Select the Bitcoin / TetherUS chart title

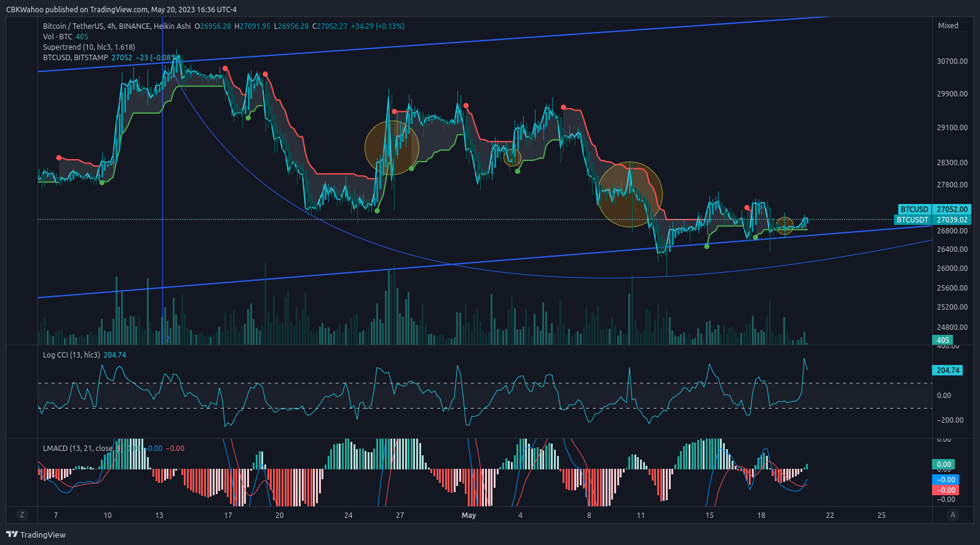(117, 26)
